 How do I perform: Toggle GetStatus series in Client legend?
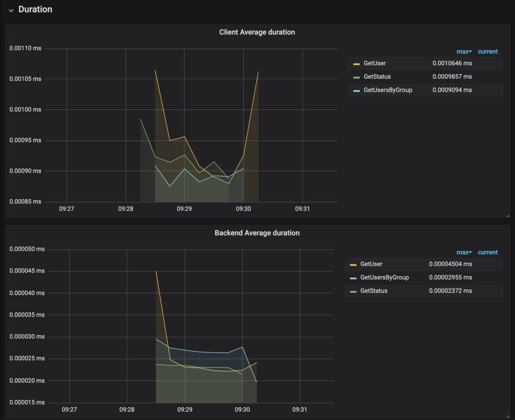pos(377,76)
